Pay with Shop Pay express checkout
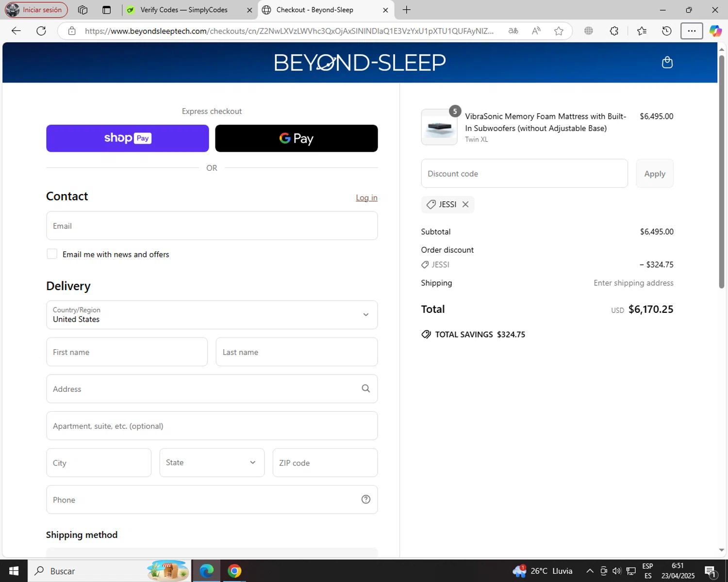Screen dimensions: 728x582 pyautogui.click(x=128, y=138)
